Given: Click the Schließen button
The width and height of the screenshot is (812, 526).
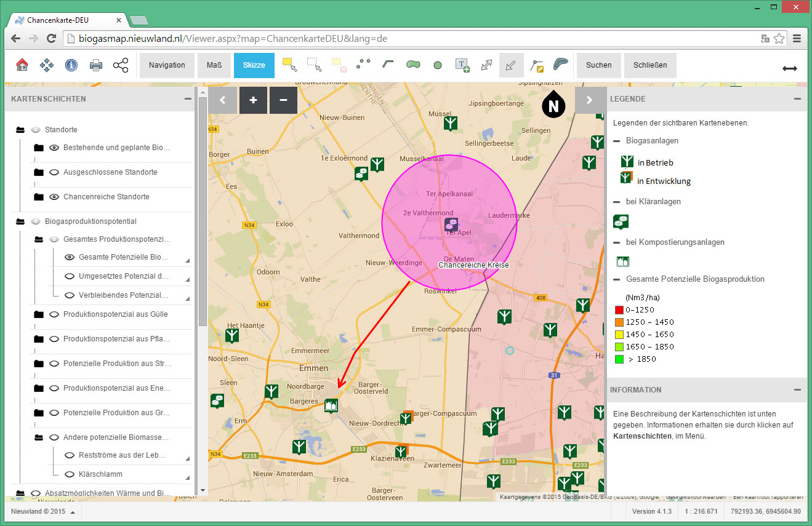Looking at the screenshot, I should coord(650,65).
